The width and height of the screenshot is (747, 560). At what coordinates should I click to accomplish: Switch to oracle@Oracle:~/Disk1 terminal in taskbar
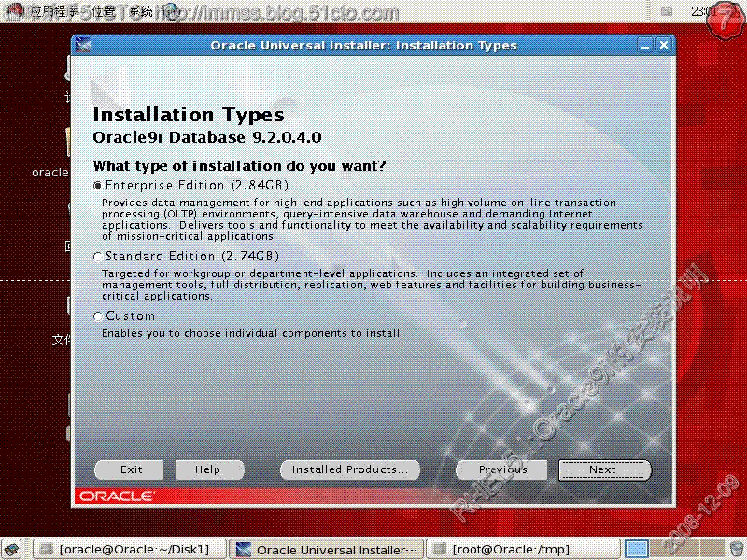click(x=130, y=549)
